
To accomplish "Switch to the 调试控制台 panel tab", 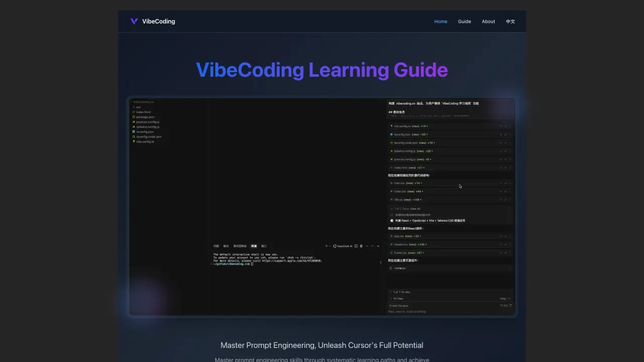I will [x=240, y=246].
